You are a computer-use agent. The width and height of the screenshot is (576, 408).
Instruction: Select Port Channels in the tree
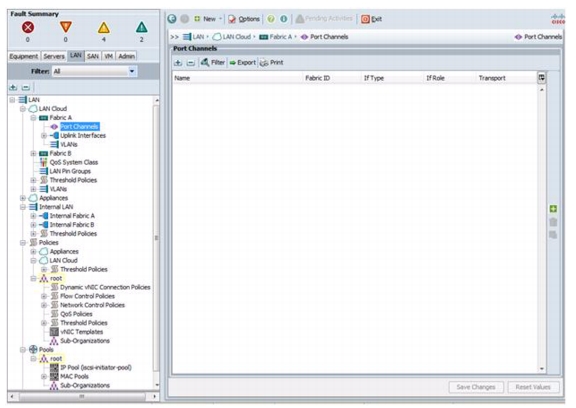(x=79, y=127)
